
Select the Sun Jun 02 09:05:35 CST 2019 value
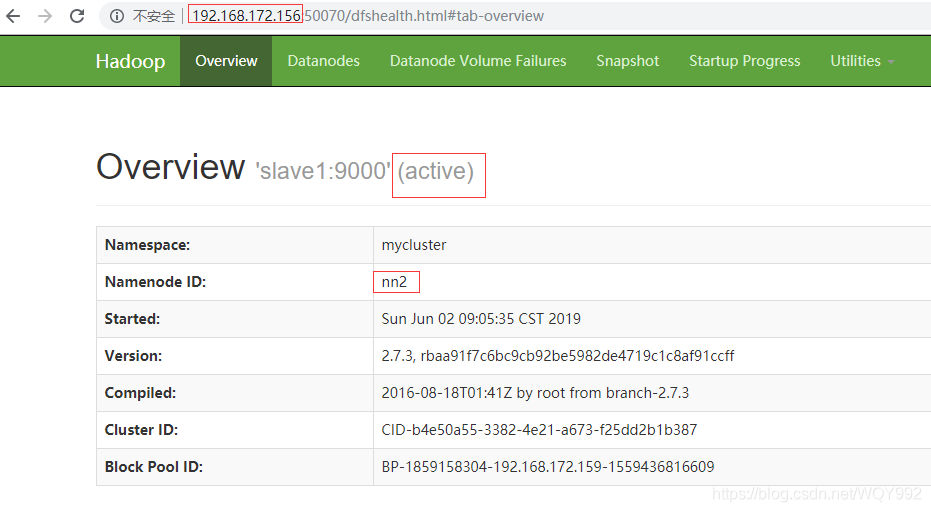[x=481, y=319]
